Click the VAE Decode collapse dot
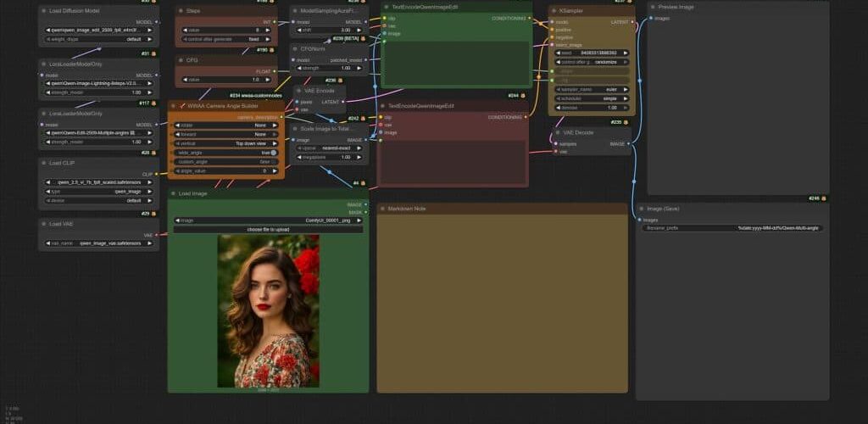868x424 pixels. [x=558, y=132]
